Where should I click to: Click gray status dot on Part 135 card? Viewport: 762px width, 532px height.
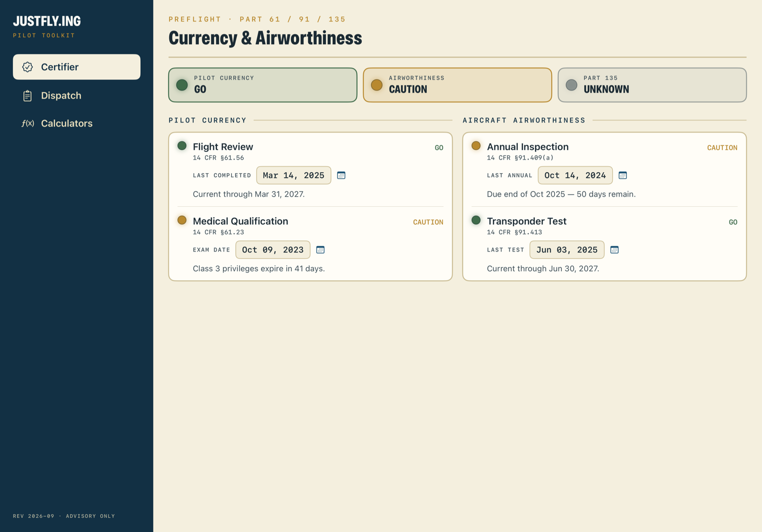click(x=571, y=85)
